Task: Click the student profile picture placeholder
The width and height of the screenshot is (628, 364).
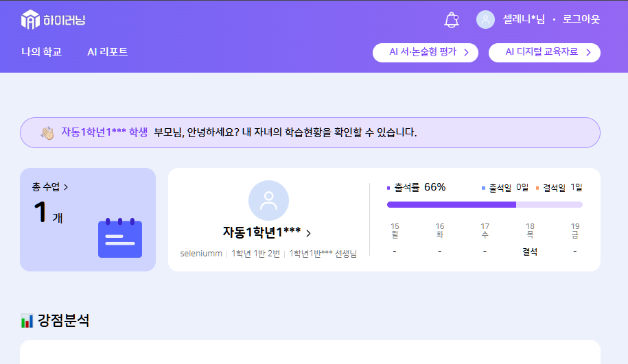Action: tap(268, 200)
